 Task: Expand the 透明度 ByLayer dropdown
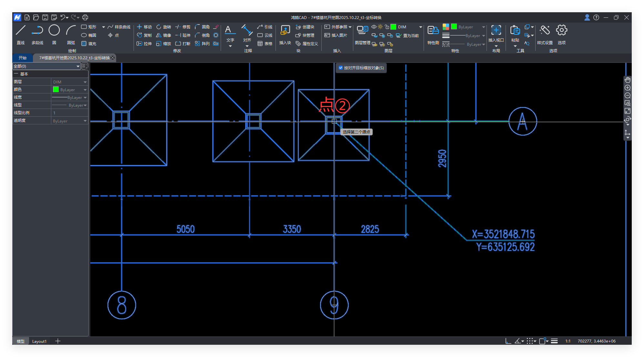click(85, 121)
